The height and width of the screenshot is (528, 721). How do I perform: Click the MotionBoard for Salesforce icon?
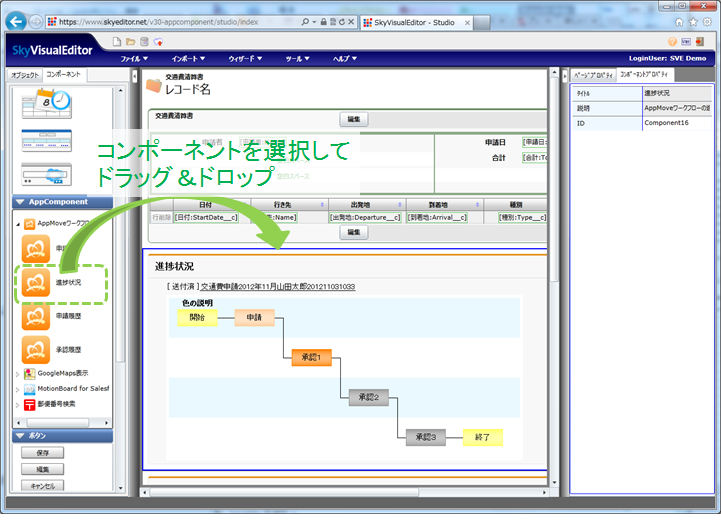[x=29, y=389]
